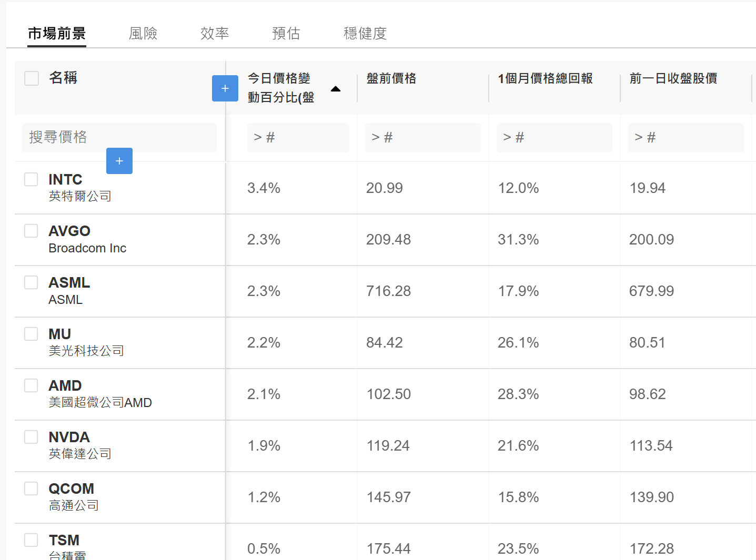
Task: Click the 名稱 column header
Action: pyautogui.click(x=63, y=78)
